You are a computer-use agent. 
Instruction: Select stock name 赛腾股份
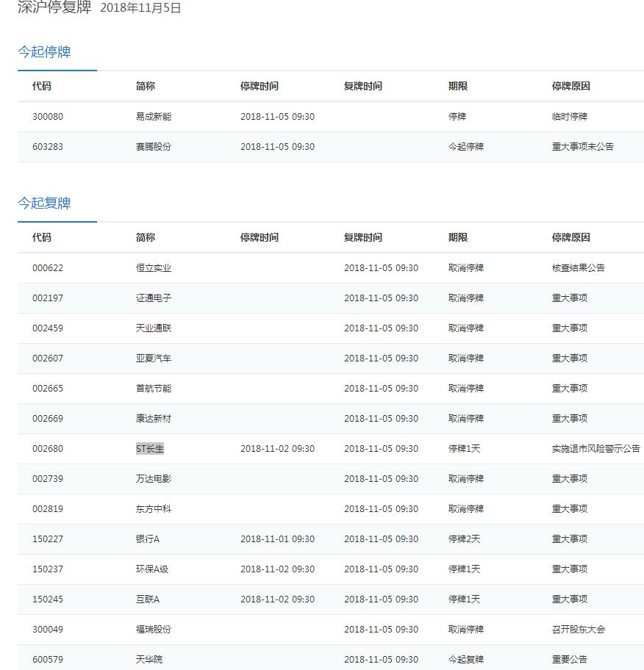point(154,147)
